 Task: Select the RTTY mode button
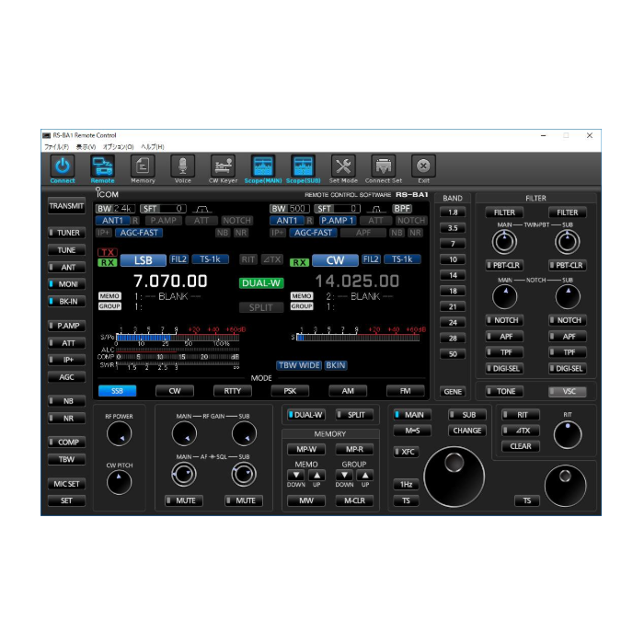pyautogui.click(x=233, y=391)
